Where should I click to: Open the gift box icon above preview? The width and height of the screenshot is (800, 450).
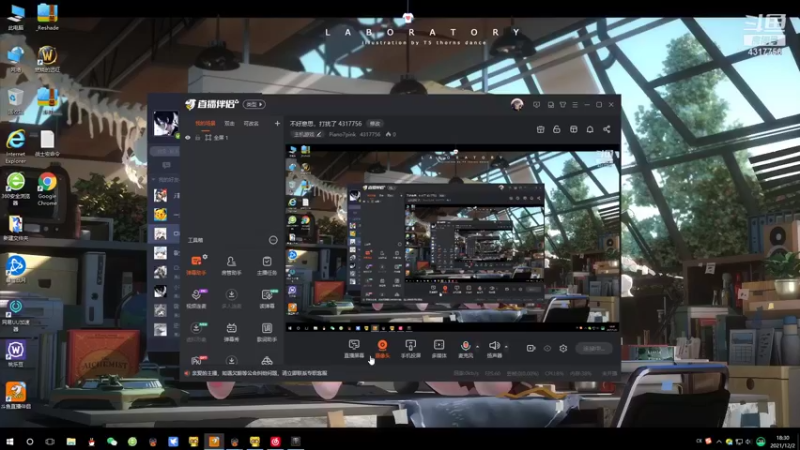[x=540, y=129]
